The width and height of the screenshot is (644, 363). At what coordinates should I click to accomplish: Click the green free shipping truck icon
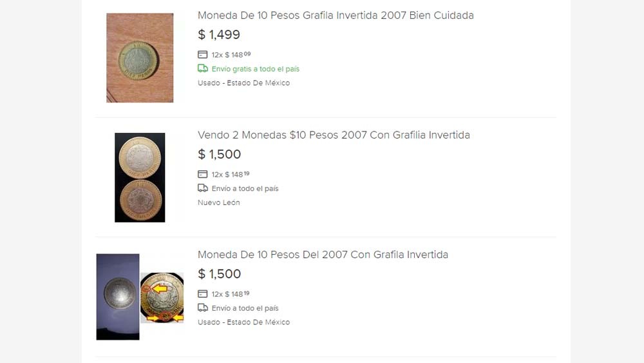(x=203, y=68)
